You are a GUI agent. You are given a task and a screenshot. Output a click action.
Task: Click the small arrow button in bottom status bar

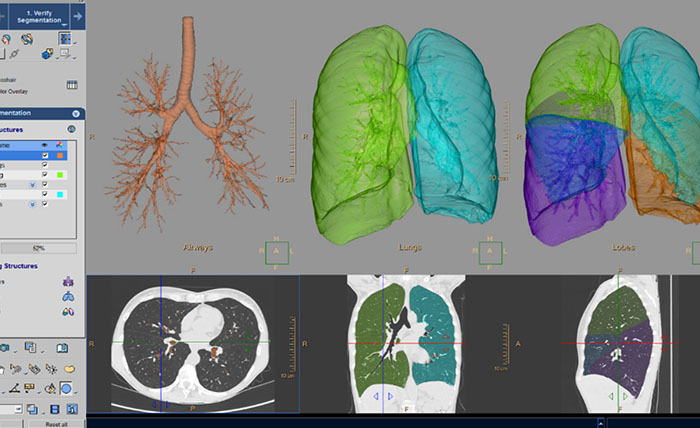pyautogui.click(x=601, y=422)
